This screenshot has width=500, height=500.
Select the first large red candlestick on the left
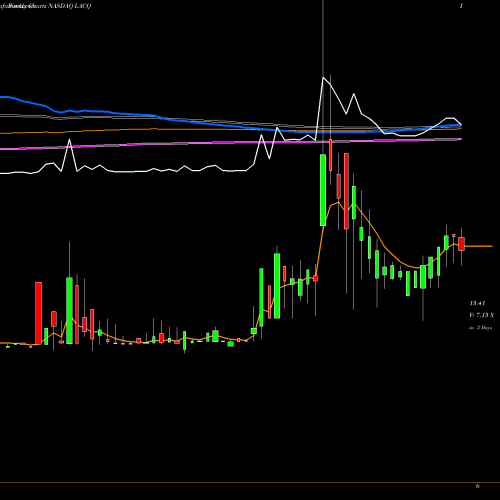[39, 313]
